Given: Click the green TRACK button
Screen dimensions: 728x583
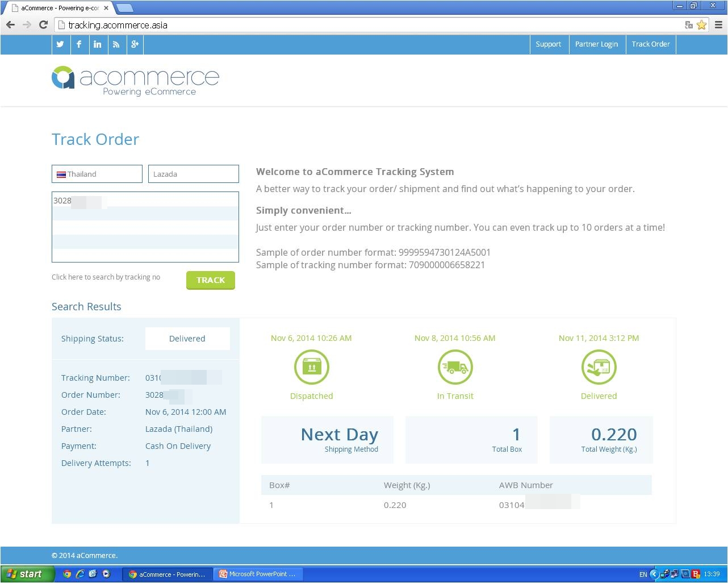Looking at the screenshot, I should pos(211,280).
